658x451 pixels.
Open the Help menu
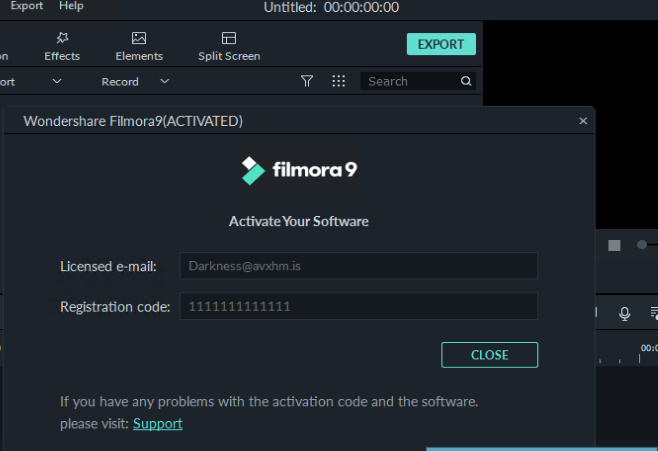pyautogui.click(x=71, y=6)
